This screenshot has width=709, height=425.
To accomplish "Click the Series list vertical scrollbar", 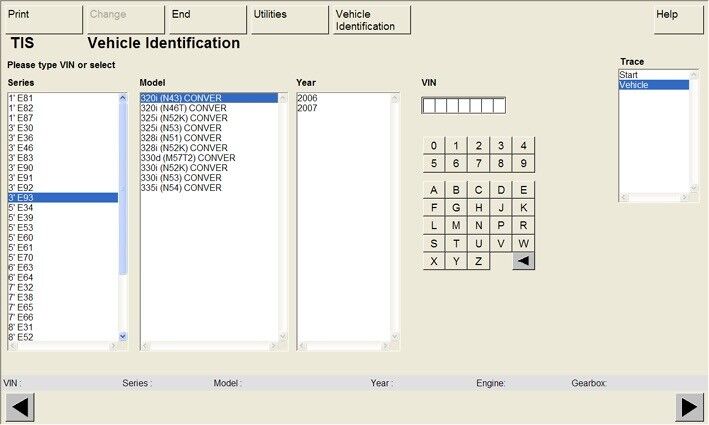I will 123,217.
